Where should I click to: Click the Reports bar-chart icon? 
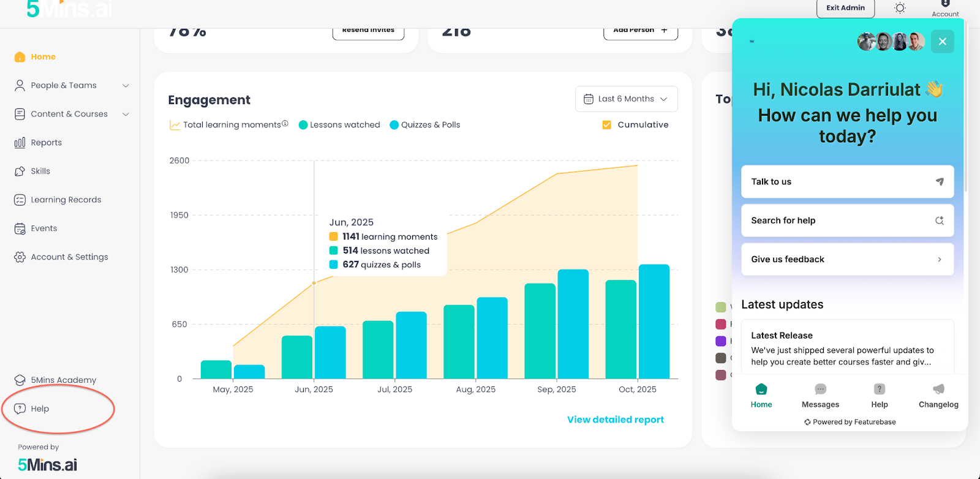20,143
